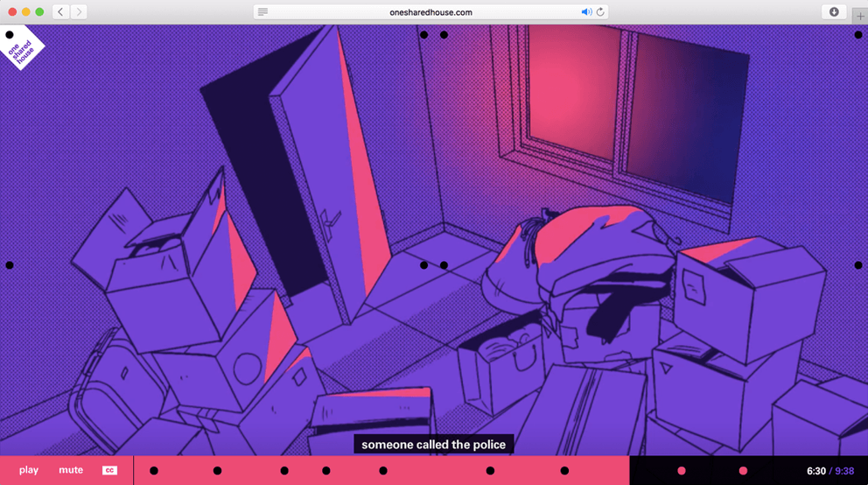Go forward with Safari's forward arrow
The width and height of the screenshot is (868, 485).
79,11
